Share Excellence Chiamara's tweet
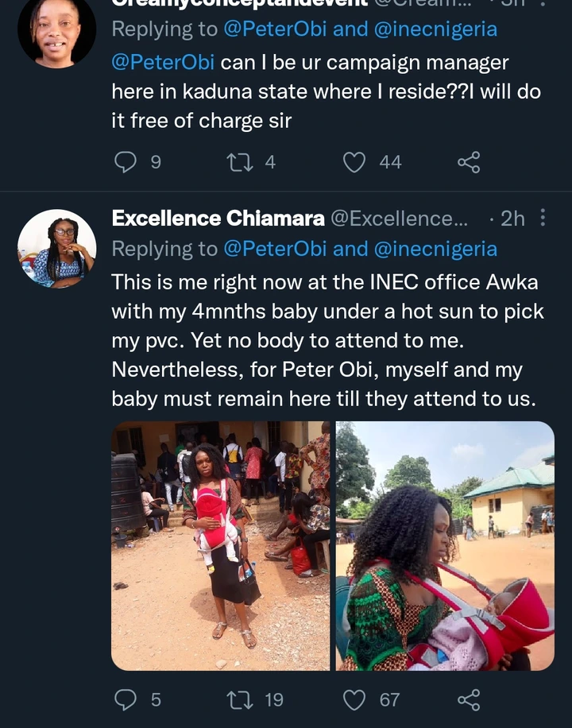Screen dimensions: 572x728 (x=469, y=699)
